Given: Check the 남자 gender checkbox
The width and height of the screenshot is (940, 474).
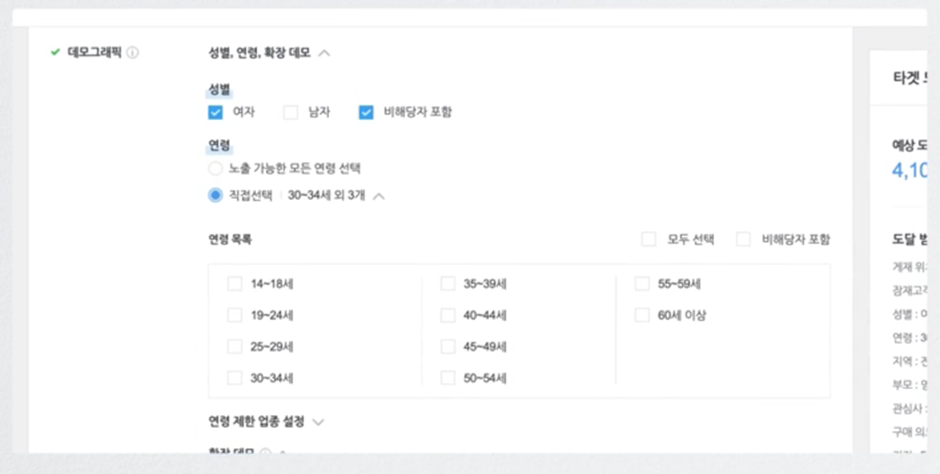Looking at the screenshot, I should point(291,112).
